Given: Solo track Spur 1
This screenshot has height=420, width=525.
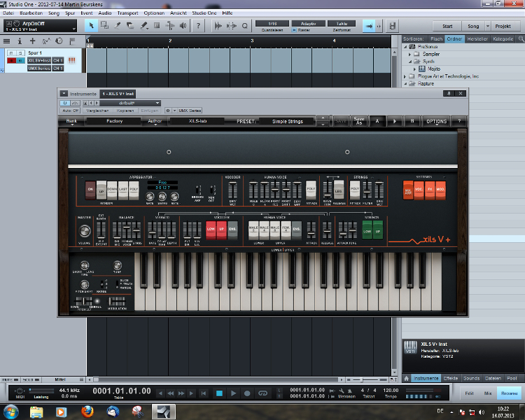Looking at the screenshot, I should coord(20,53).
